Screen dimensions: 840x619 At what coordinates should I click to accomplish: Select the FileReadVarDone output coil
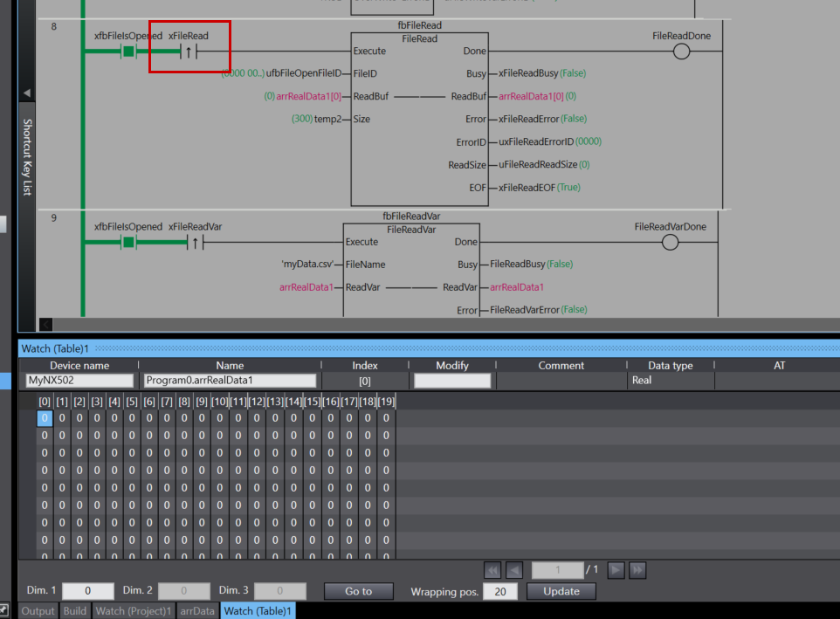pos(670,243)
